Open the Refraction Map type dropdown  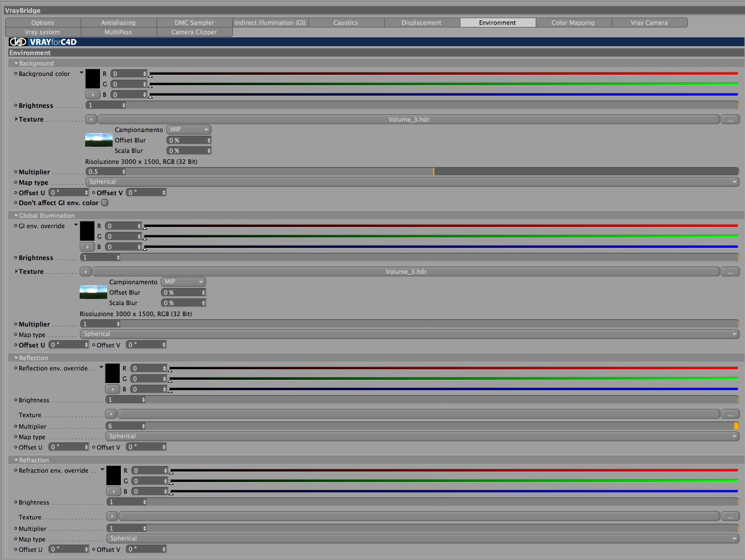point(422,539)
